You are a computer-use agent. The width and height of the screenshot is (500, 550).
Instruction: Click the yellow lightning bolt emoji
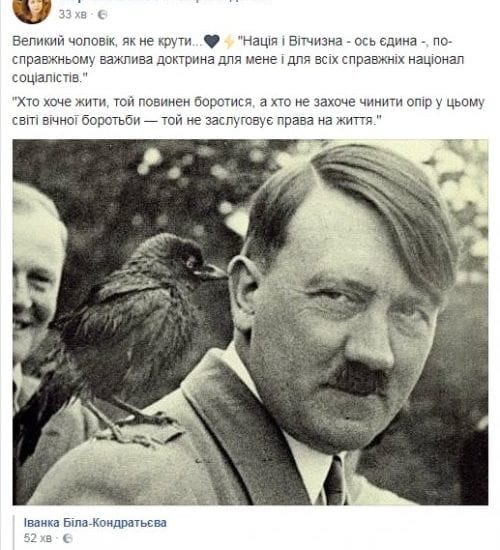coord(229,41)
